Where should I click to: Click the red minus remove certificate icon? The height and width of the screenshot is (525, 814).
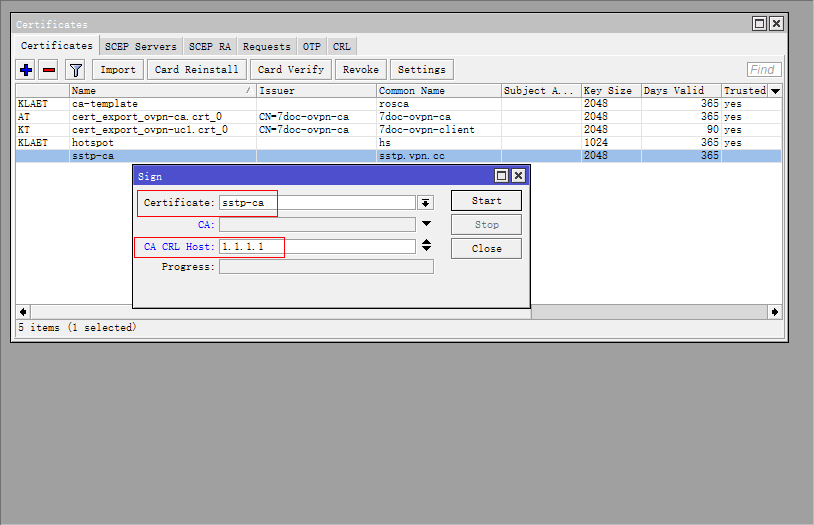pos(48,70)
